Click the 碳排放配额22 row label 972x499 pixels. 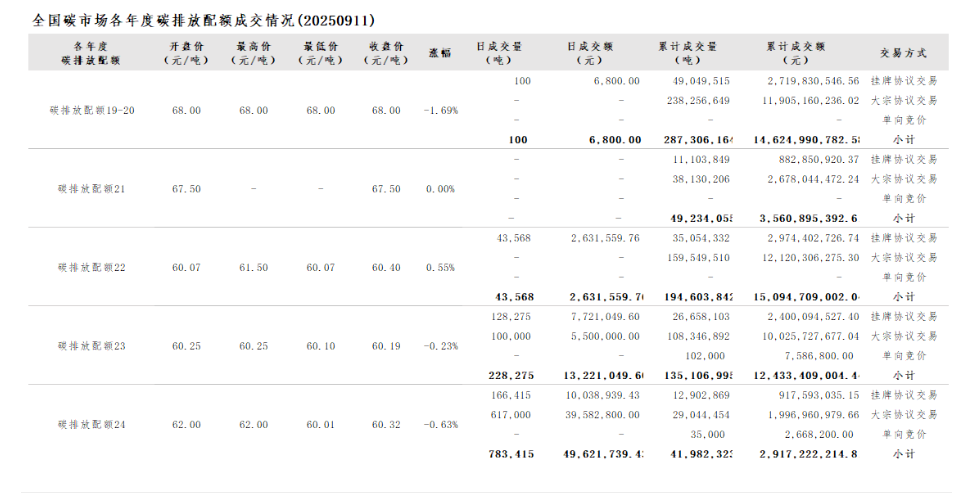92,267
